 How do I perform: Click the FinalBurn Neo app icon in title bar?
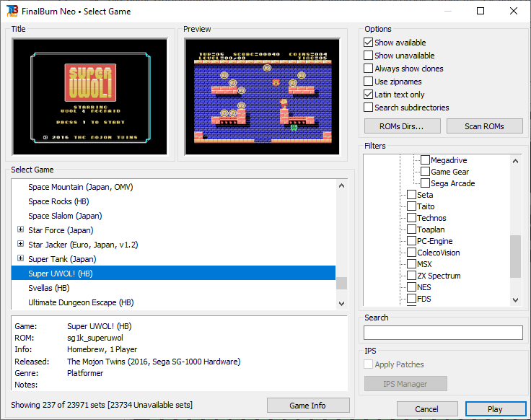[x=12, y=11]
